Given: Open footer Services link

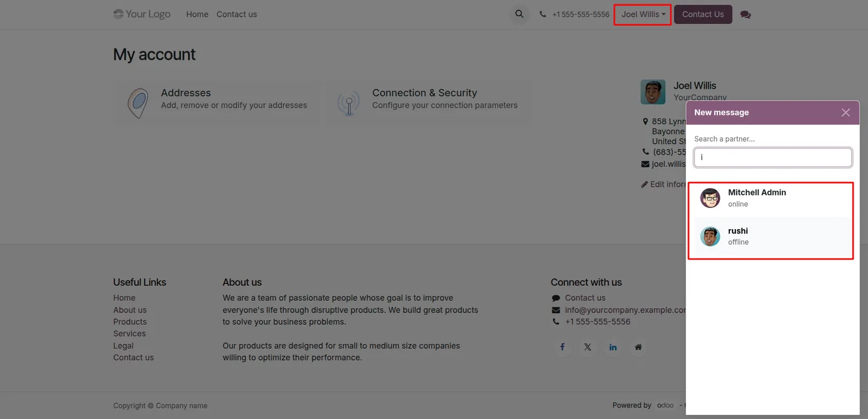Looking at the screenshot, I should pyautogui.click(x=130, y=333).
